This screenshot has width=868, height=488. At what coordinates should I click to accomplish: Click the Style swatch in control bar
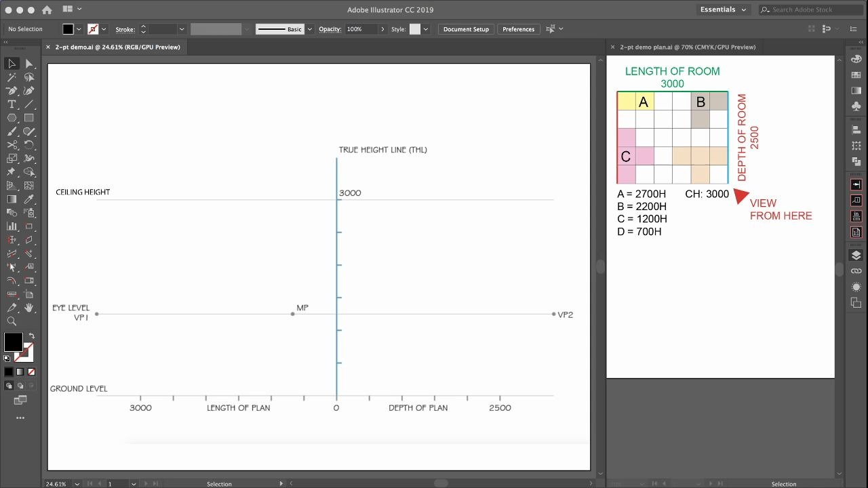click(415, 29)
